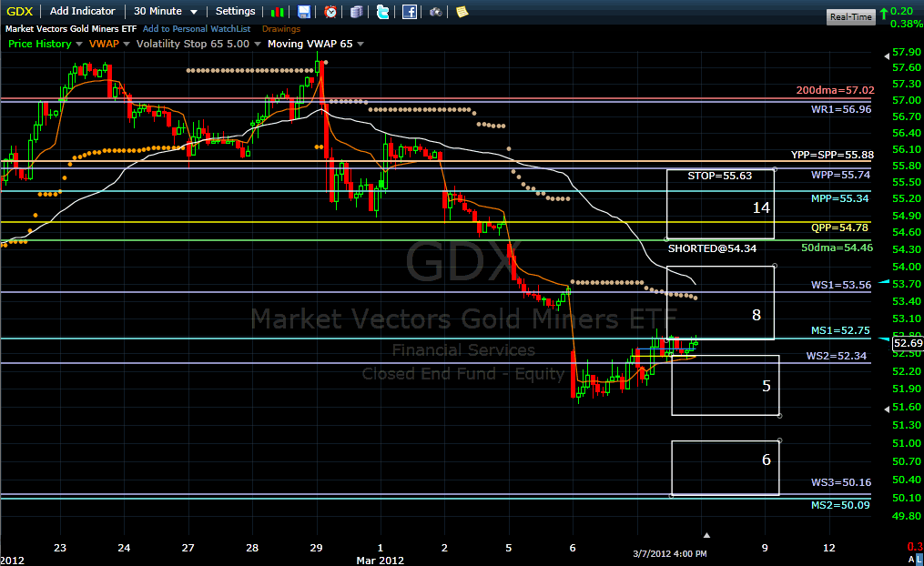Click the WPP=55.74 label
Image resolution: width=924 pixels, height=566 pixels.
840,175
